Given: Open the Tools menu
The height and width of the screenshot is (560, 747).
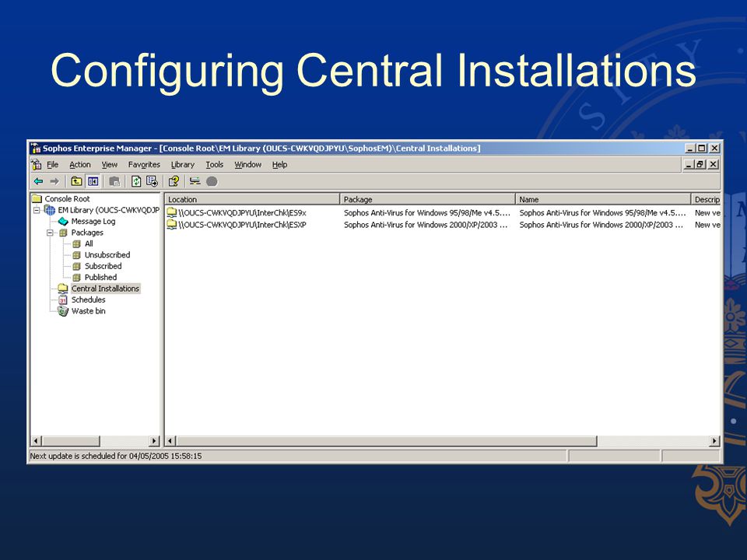Looking at the screenshot, I should (215, 165).
